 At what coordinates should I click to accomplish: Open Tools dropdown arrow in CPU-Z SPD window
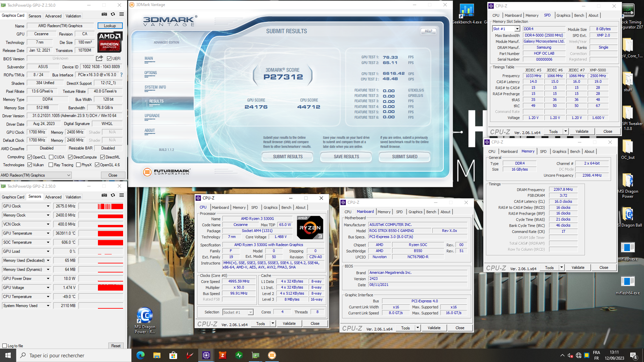[x=566, y=131]
